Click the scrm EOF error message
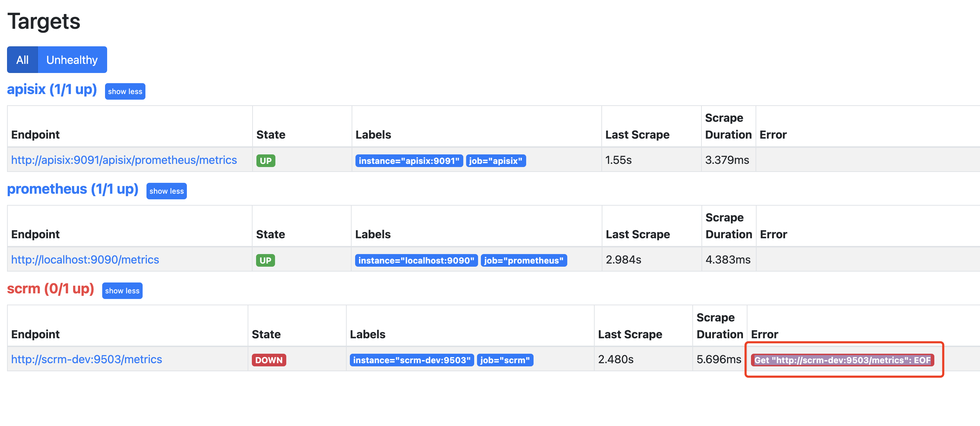The height and width of the screenshot is (426, 980). click(x=842, y=360)
